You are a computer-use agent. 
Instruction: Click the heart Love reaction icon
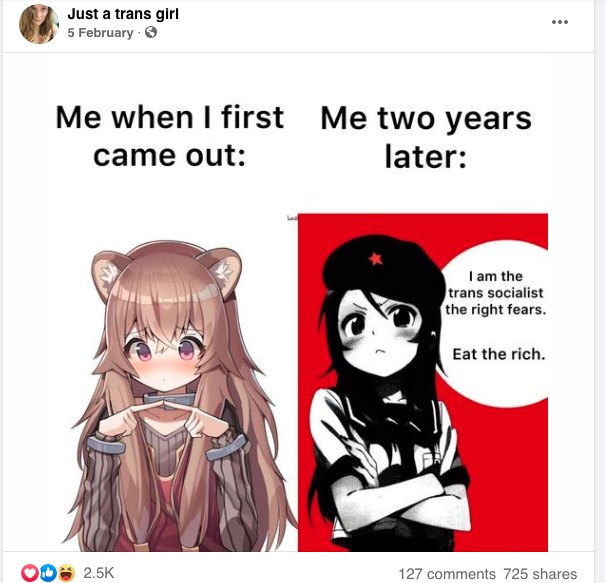(30, 573)
